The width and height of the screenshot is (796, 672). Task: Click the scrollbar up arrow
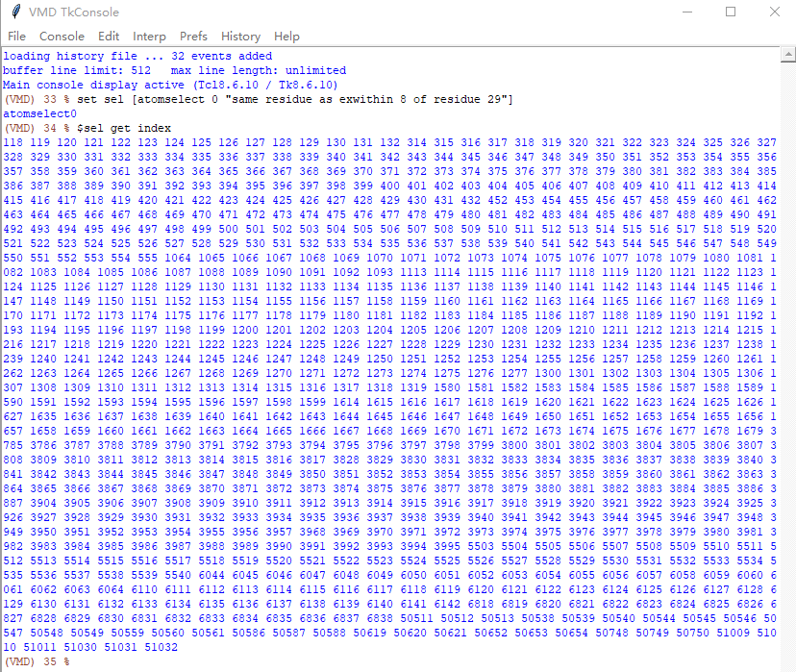[788, 54]
